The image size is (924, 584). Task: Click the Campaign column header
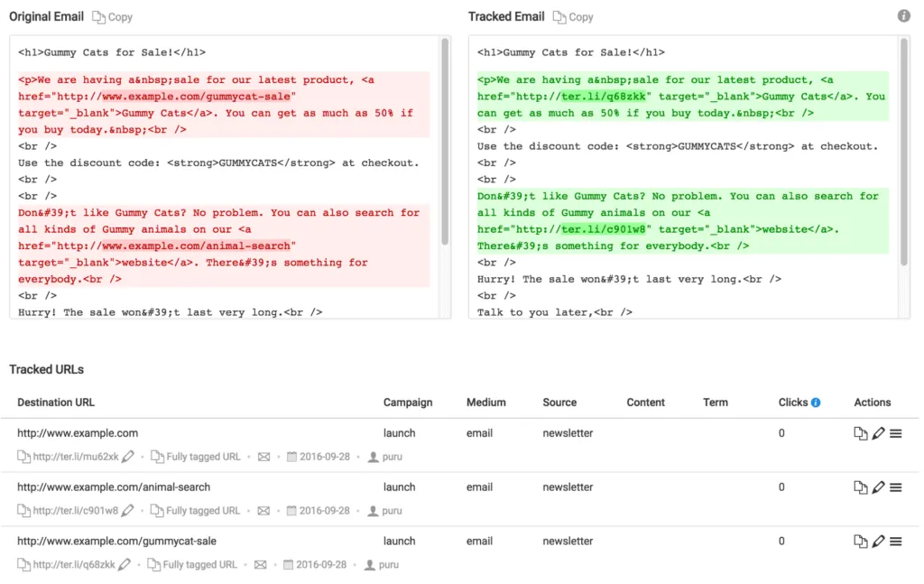408,403
